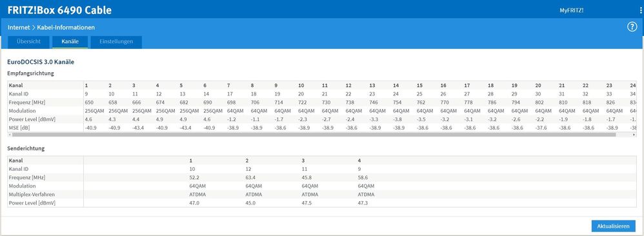Open the Einstellungen tab

(116, 42)
